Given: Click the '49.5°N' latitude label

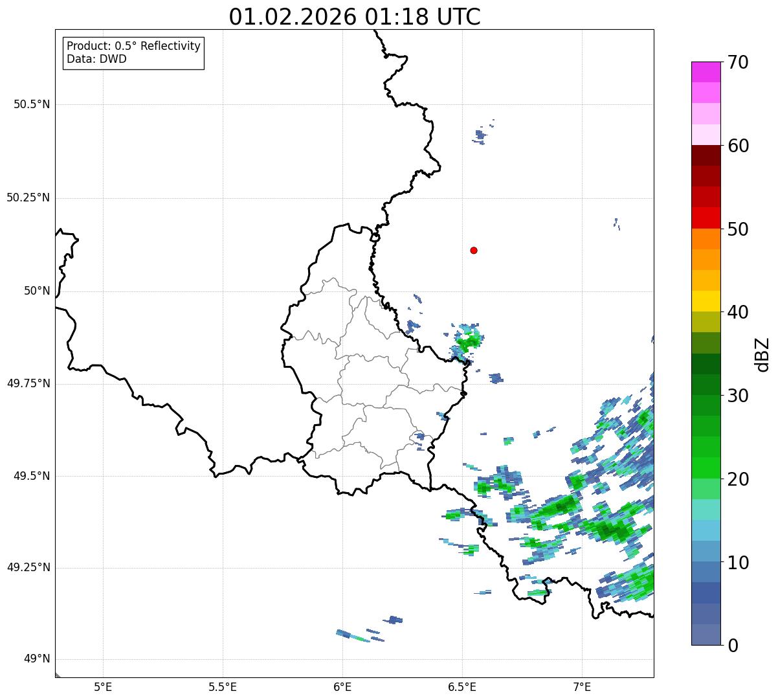Looking at the screenshot, I should coord(32,476).
